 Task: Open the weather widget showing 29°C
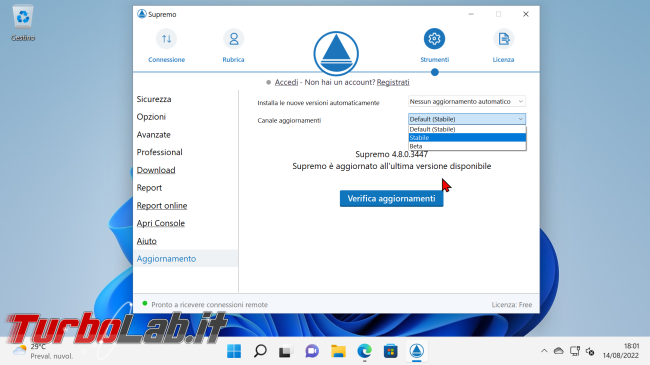coord(43,351)
